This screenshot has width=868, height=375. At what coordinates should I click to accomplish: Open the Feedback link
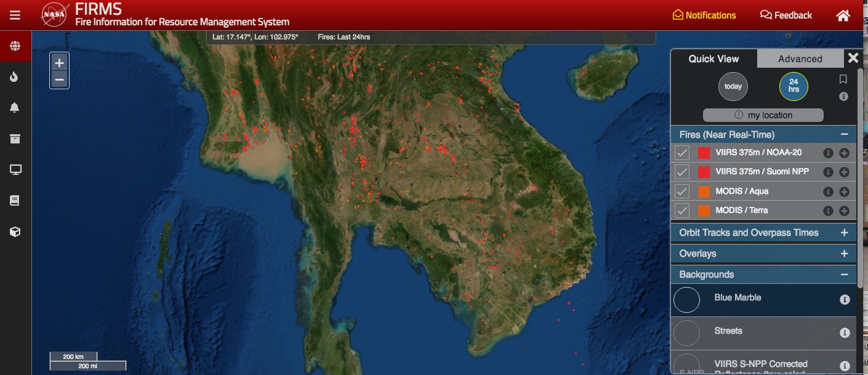pos(786,15)
